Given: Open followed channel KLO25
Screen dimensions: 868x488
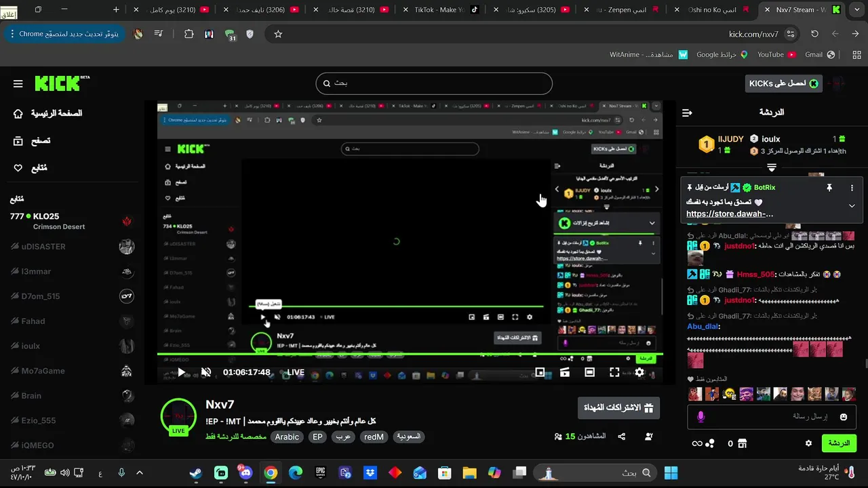Looking at the screenshot, I should [71, 221].
